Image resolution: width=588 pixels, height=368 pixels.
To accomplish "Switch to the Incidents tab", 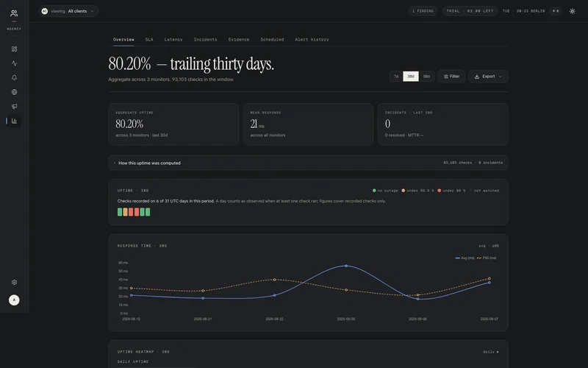I will pyautogui.click(x=206, y=40).
